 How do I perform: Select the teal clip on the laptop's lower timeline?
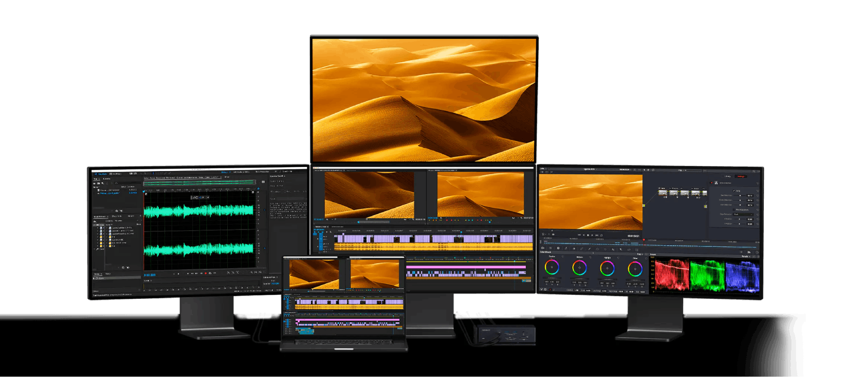click(x=305, y=331)
